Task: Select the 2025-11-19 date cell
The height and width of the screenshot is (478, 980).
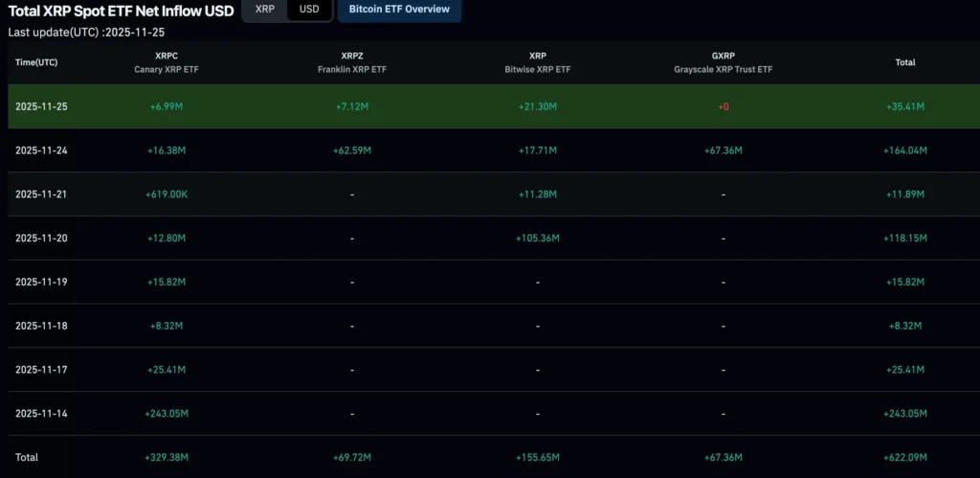Action: point(41,283)
